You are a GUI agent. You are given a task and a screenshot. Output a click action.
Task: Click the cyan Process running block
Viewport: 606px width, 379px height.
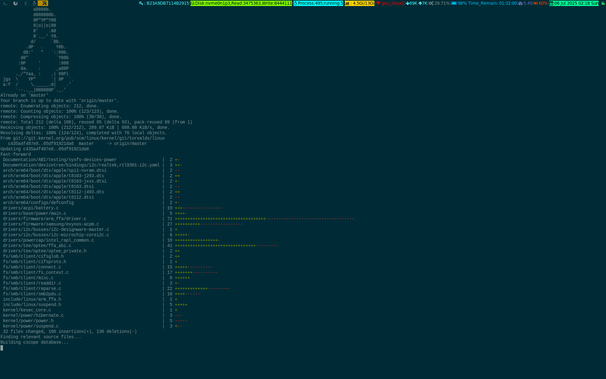[318, 3]
